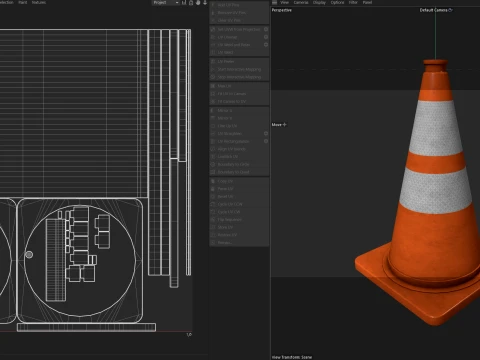Open the Filter menu in 3D viewport
The height and width of the screenshot is (360, 480).
[x=353, y=2]
